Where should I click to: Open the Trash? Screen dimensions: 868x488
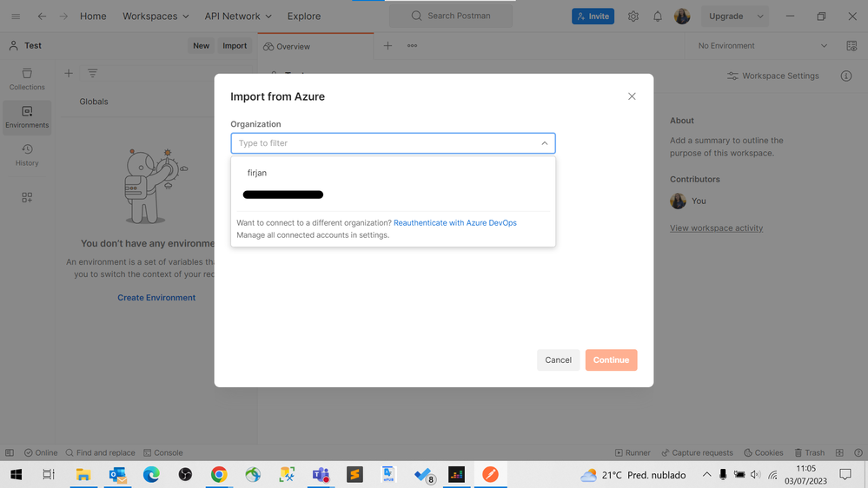809,452
